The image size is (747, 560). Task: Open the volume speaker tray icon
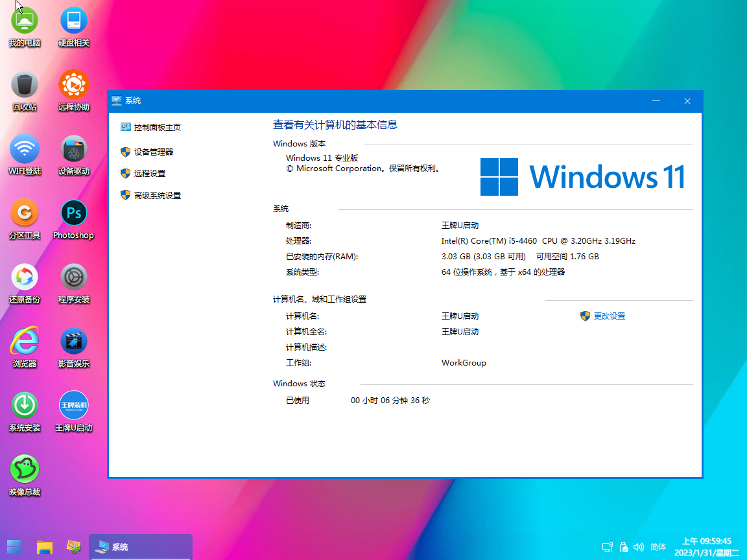tap(639, 547)
